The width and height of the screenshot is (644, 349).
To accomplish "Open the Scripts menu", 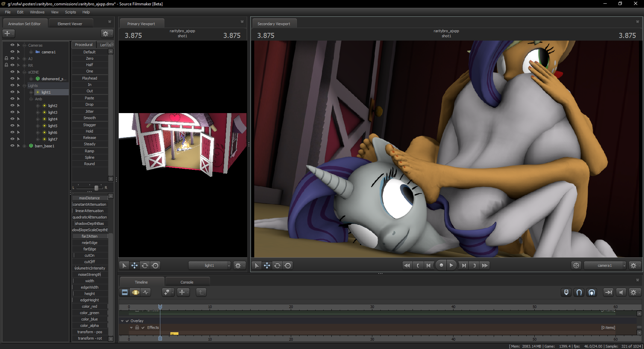I will pyautogui.click(x=70, y=12).
